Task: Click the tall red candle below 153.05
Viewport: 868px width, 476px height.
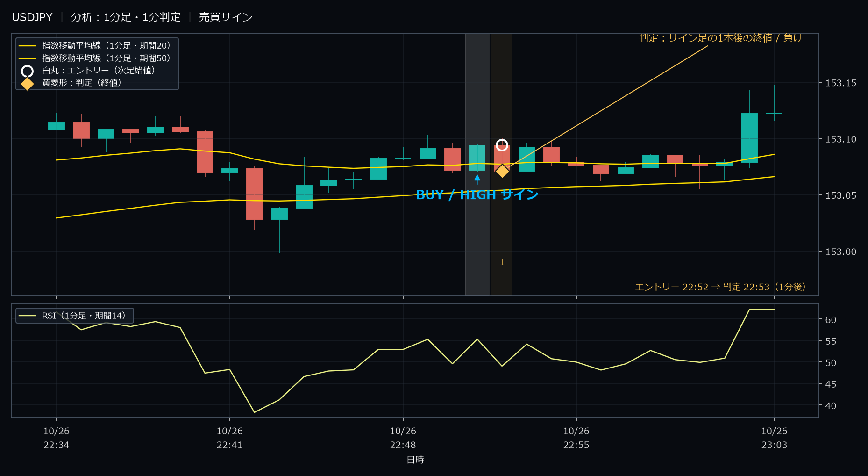Action: pyautogui.click(x=255, y=194)
